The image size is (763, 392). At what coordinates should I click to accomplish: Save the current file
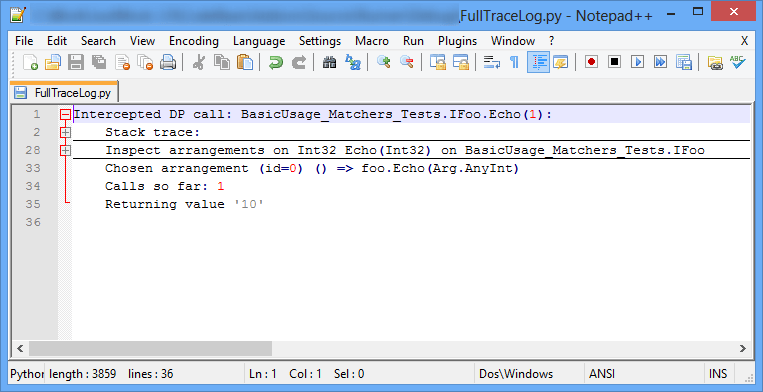(x=76, y=62)
